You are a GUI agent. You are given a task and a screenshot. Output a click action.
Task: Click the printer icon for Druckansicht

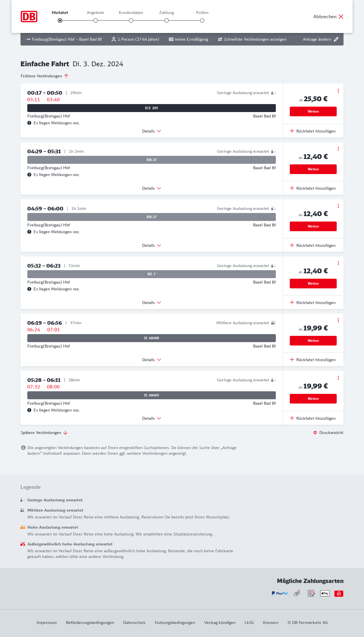[315, 433]
